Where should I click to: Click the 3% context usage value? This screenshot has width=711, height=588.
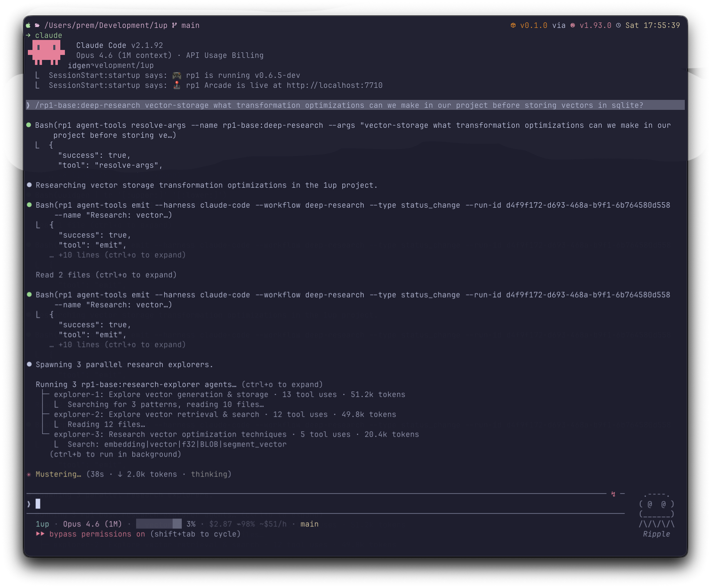(x=191, y=524)
